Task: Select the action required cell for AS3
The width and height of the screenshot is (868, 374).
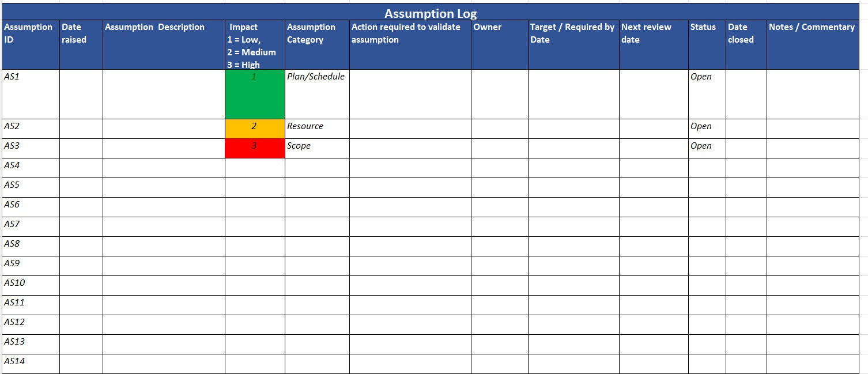Action: point(409,146)
